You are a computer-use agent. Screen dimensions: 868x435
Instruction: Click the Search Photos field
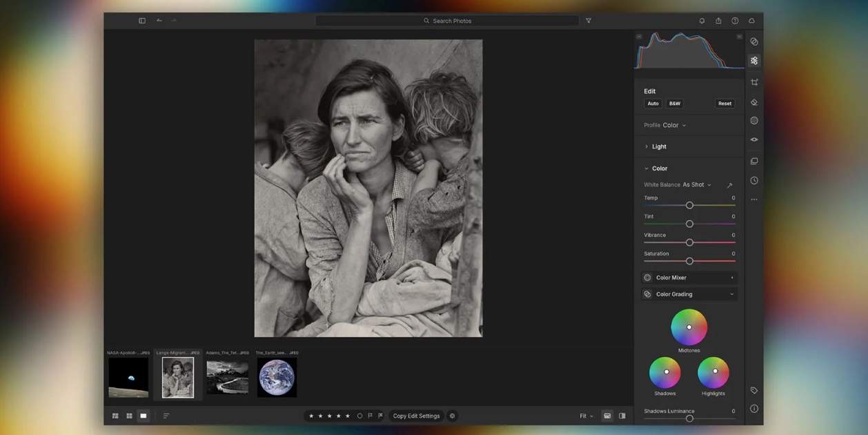(x=447, y=21)
